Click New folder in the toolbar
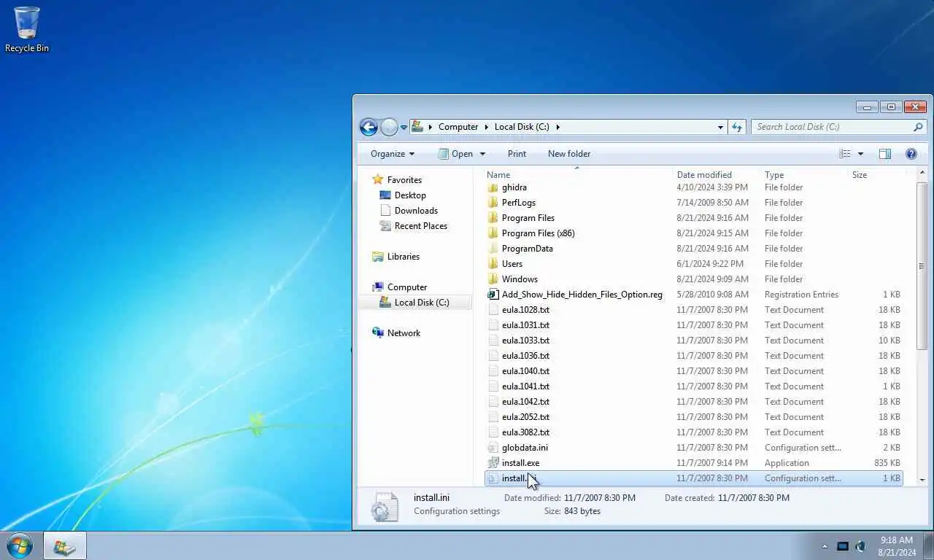The width and height of the screenshot is (934, 560). point(569,154)
